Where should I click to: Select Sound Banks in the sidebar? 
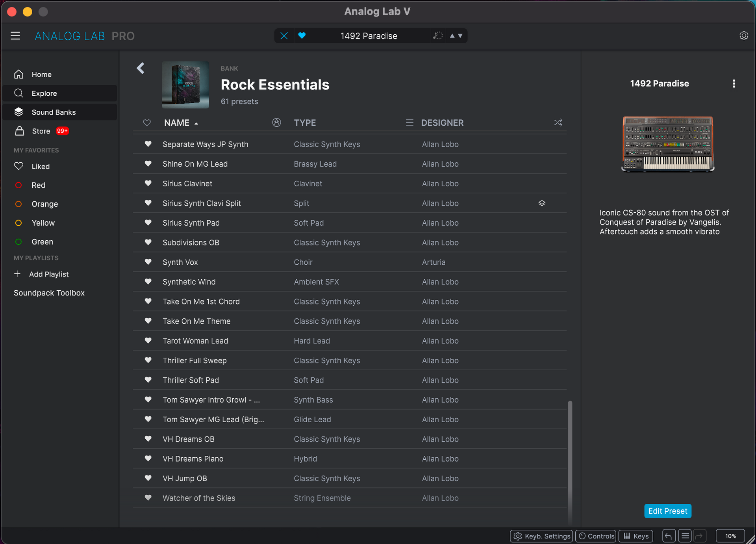pos(60,112)
